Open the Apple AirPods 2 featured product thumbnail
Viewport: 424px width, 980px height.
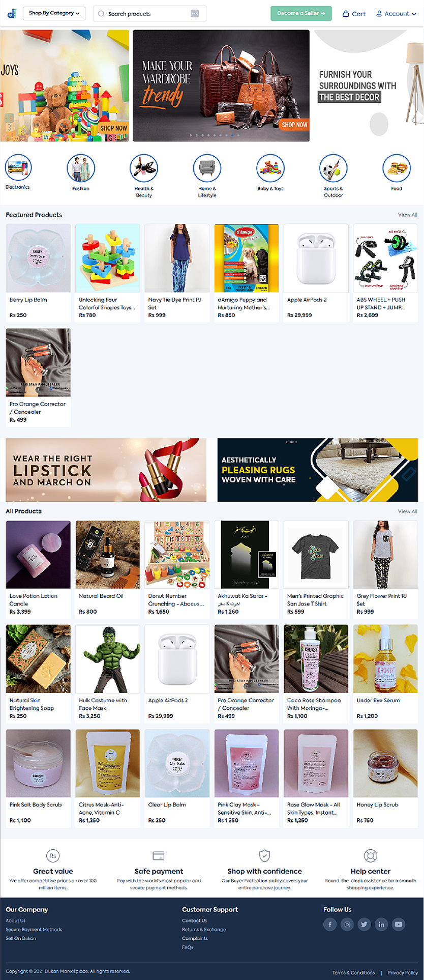[316, 258]
